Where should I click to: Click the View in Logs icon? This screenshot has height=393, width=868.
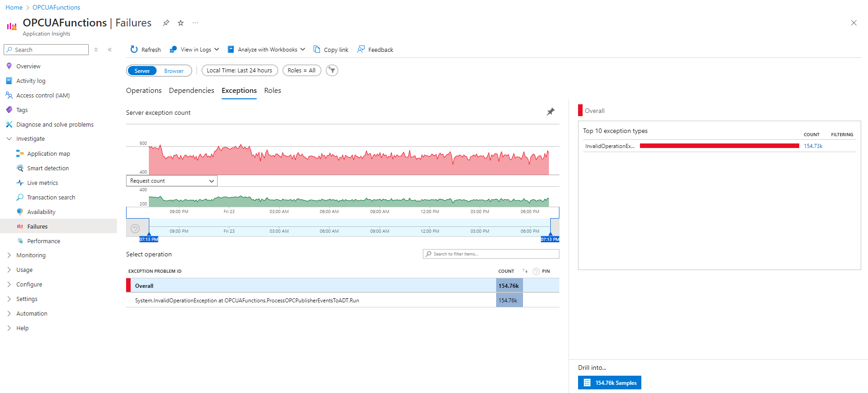(x=173, y=49)
